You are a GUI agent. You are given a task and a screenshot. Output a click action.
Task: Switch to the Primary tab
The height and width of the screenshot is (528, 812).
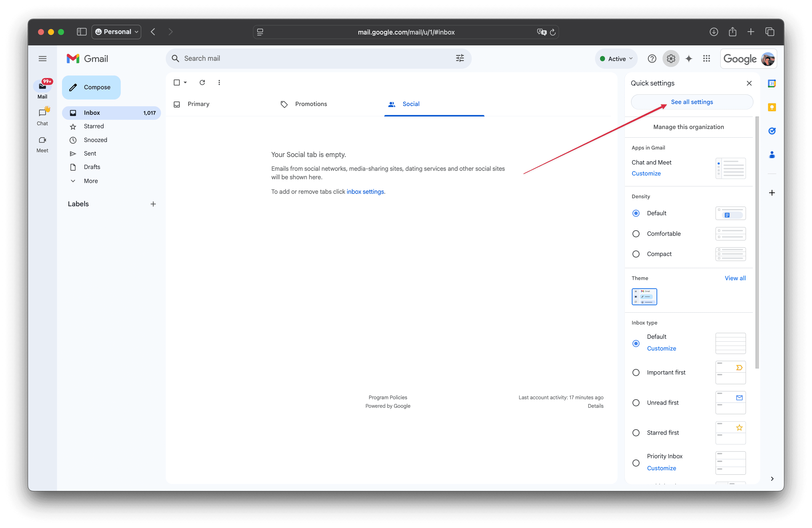click(x=198, y=104)
